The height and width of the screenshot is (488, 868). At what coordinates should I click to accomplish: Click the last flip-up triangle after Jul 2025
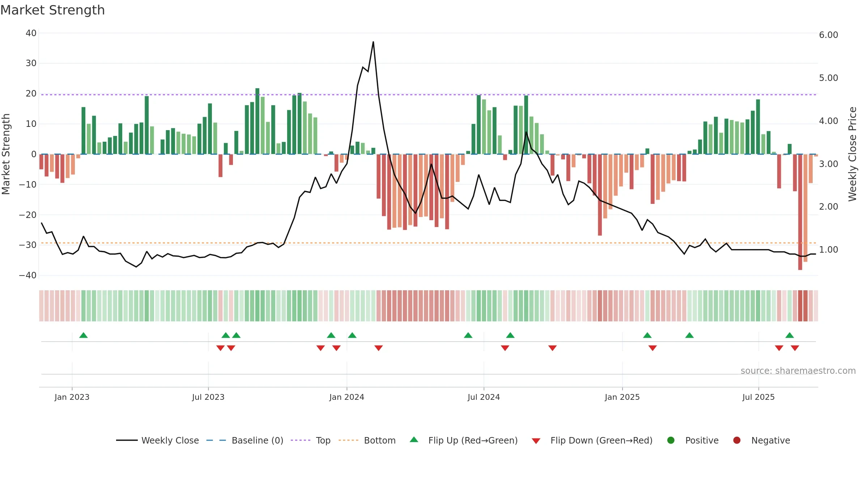coord(790,335)
